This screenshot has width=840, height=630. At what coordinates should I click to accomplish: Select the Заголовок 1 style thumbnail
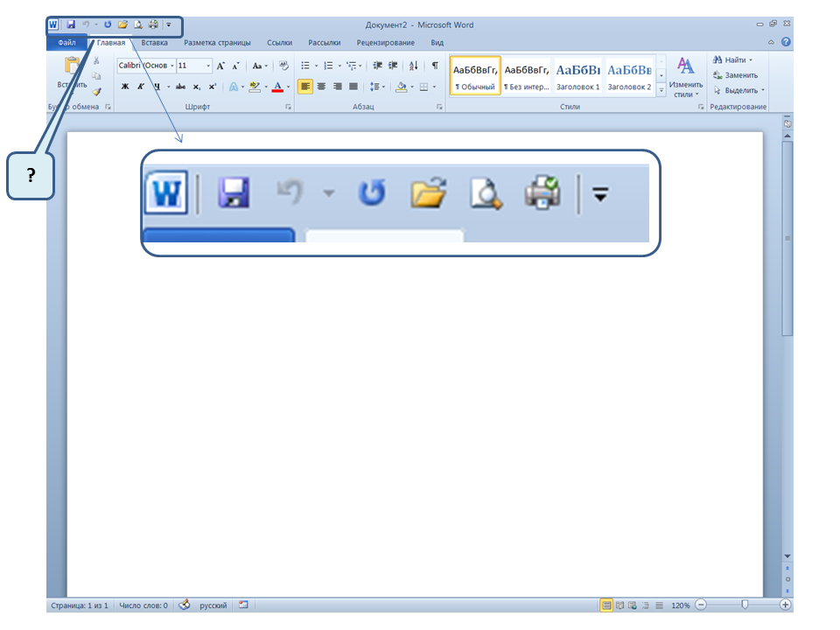tap(577, 75)
